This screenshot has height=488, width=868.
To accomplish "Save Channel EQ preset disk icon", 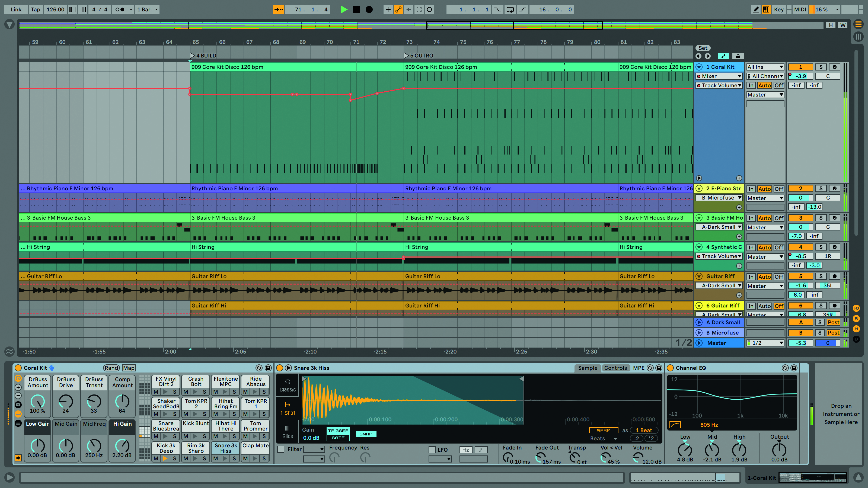I will click(x=794, y=368).
